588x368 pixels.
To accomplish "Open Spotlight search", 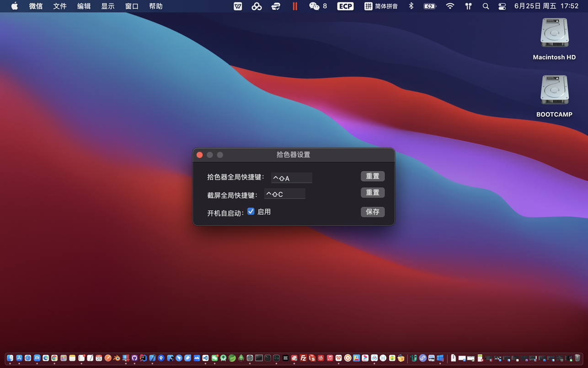I will [x=486, y=6].
